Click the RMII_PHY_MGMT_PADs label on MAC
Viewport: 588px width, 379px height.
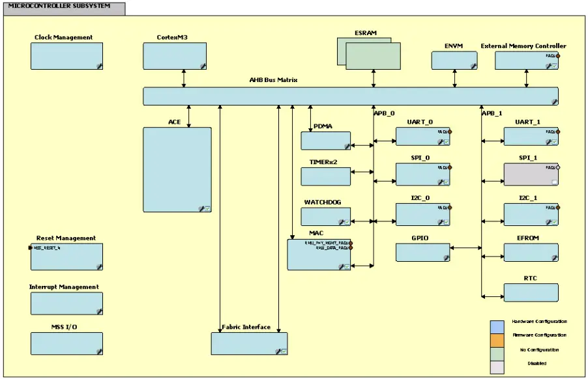[x=327, y=242]
